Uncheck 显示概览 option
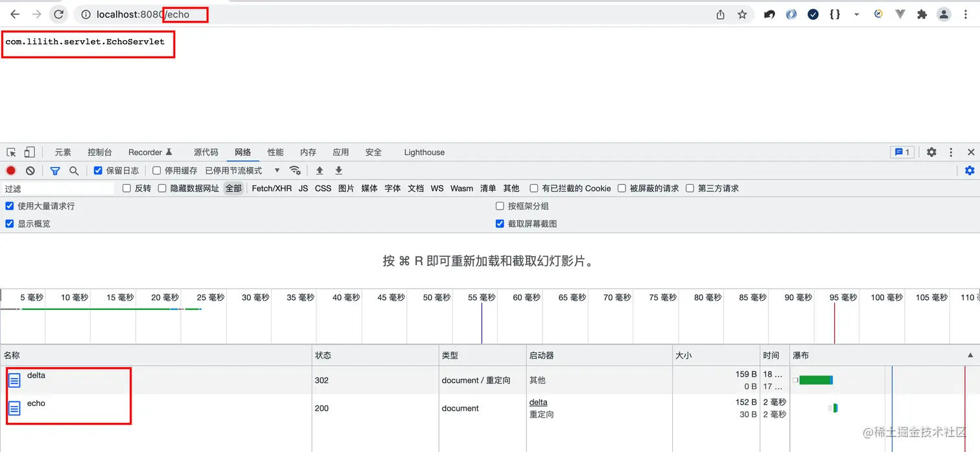Screen dimensions: 980x452 coord(10,224)
